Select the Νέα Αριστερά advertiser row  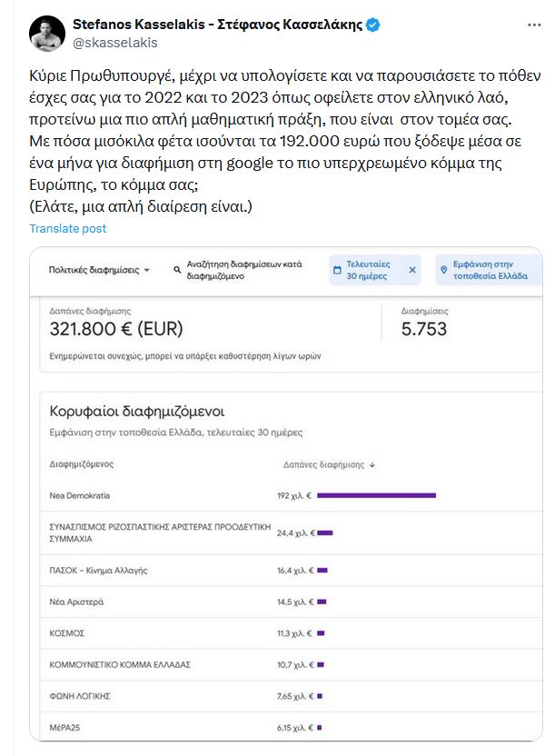[76, 602]
